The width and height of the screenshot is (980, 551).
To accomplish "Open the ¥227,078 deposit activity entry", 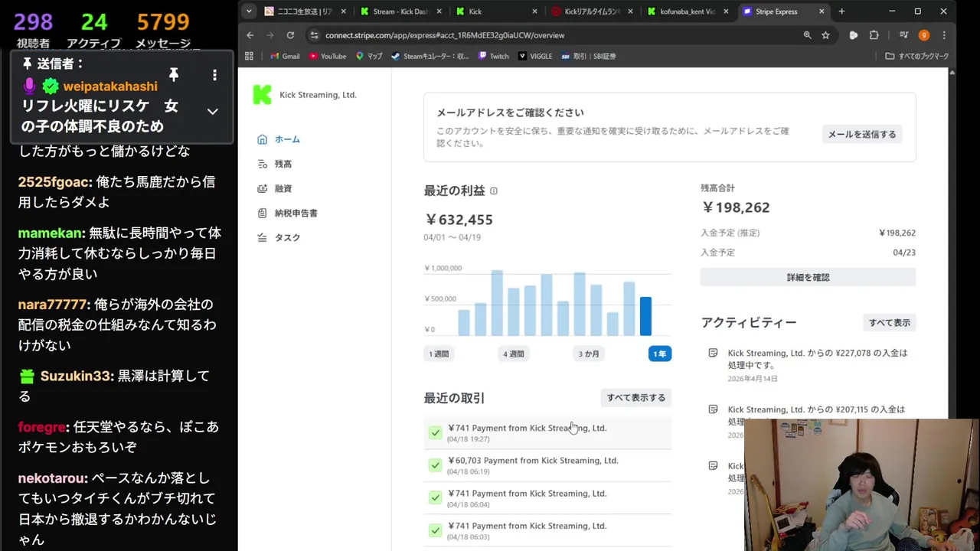I will click(808, 365).
